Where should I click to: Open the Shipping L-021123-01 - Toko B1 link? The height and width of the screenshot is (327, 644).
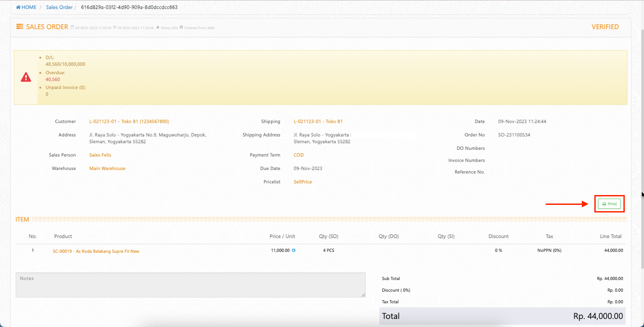(318, 122)
